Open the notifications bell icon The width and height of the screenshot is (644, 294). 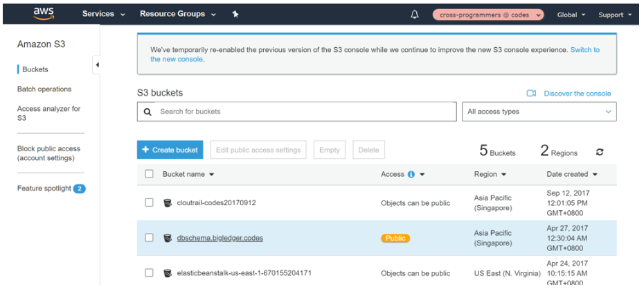[x=415, y=15]
